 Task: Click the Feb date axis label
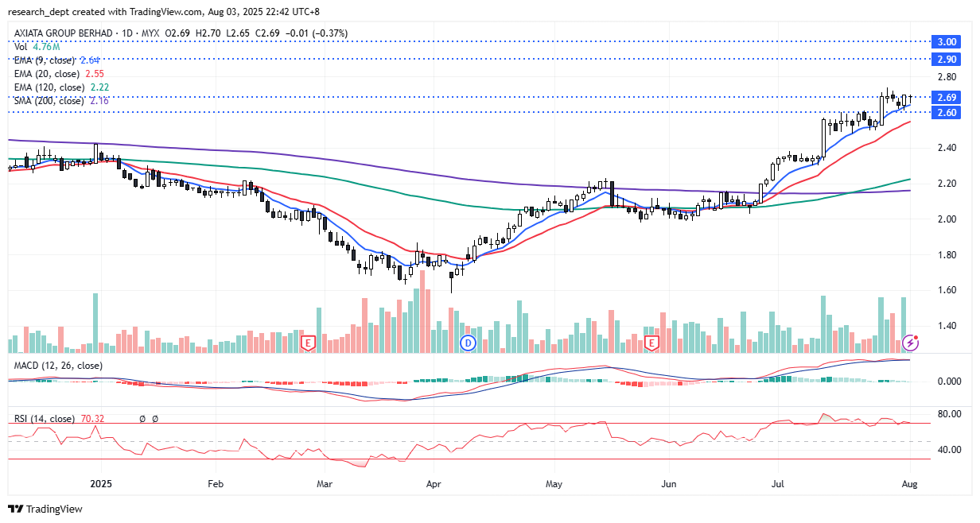click(x=215, y=483)
